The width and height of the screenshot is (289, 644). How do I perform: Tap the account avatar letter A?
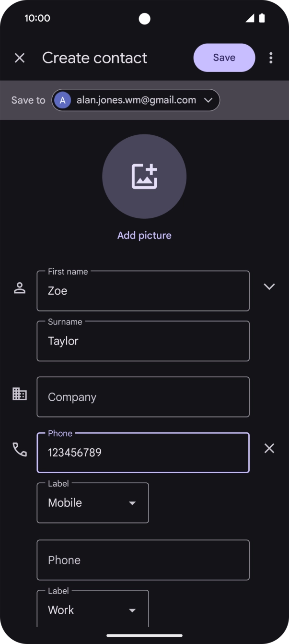coord(62,100)
